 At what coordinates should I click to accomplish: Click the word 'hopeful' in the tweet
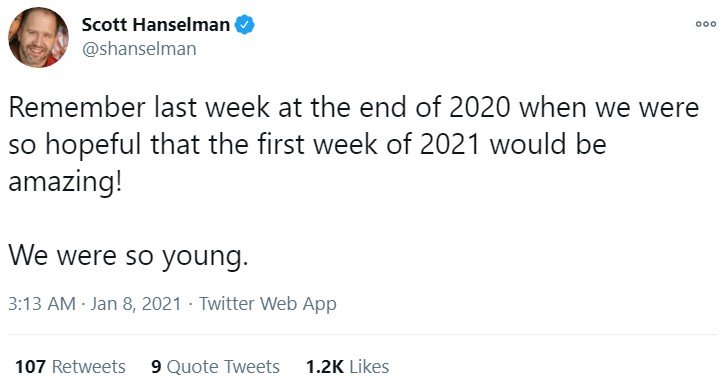pos(92,146)
